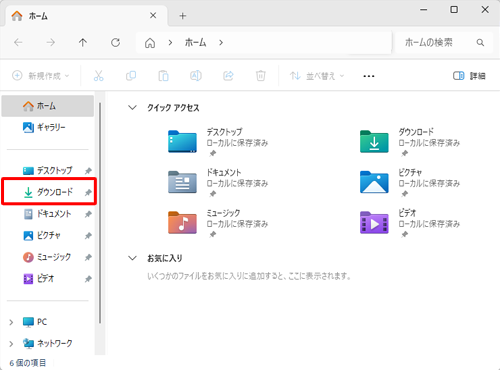
Task: Open the 新規作成 dropdown
Action: click(x=41, y=76)
